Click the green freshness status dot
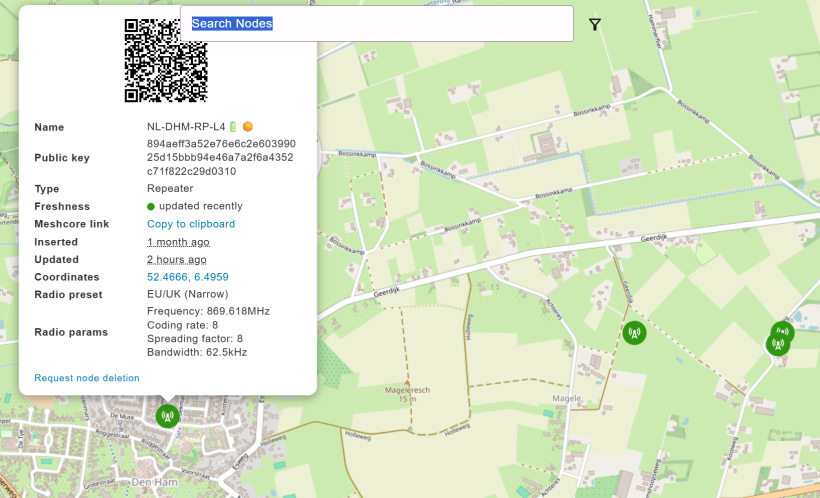Image resolution: width=820 pixels, height=498 pixels. 151,207
